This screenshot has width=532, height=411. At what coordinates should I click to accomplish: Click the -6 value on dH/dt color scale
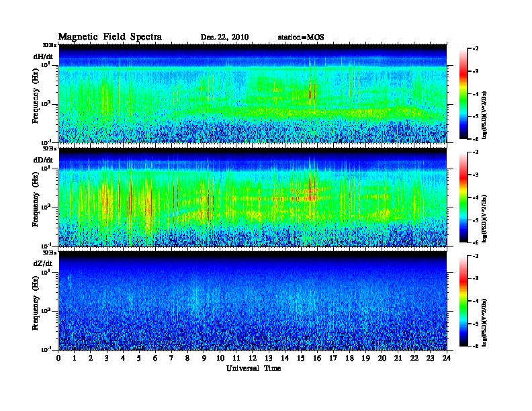[x=476, y=139]
